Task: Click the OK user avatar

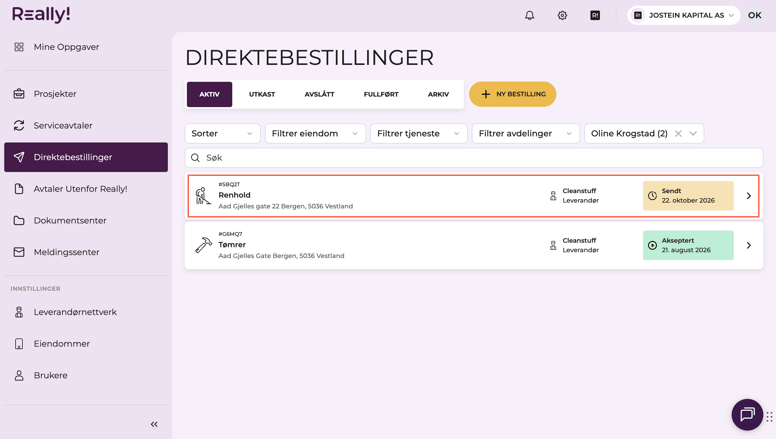Action: coord(755,15)
